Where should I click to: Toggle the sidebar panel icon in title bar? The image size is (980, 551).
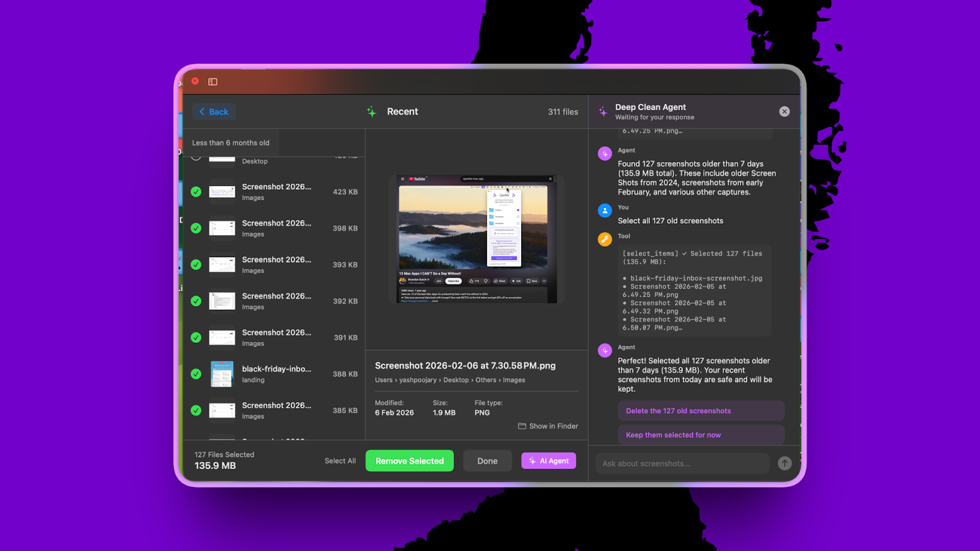213,81
